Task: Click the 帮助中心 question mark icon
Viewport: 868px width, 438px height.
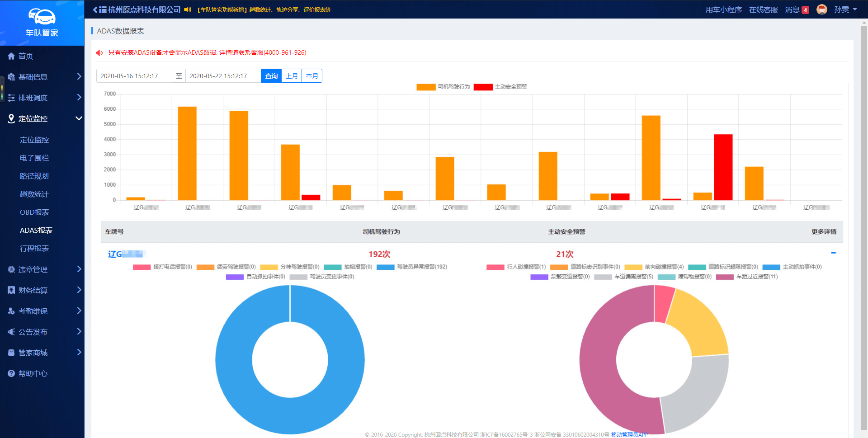Action: pos(11,373)
